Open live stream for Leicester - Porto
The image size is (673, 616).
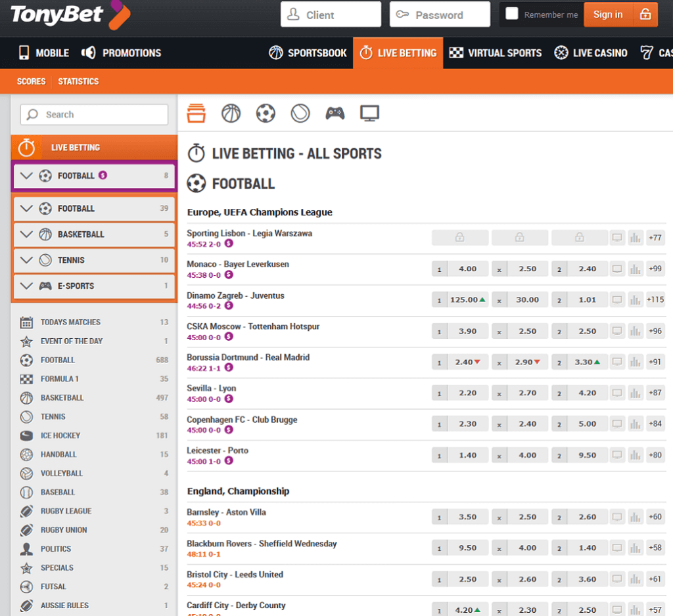pyautogui.click(x=617, y=455)
